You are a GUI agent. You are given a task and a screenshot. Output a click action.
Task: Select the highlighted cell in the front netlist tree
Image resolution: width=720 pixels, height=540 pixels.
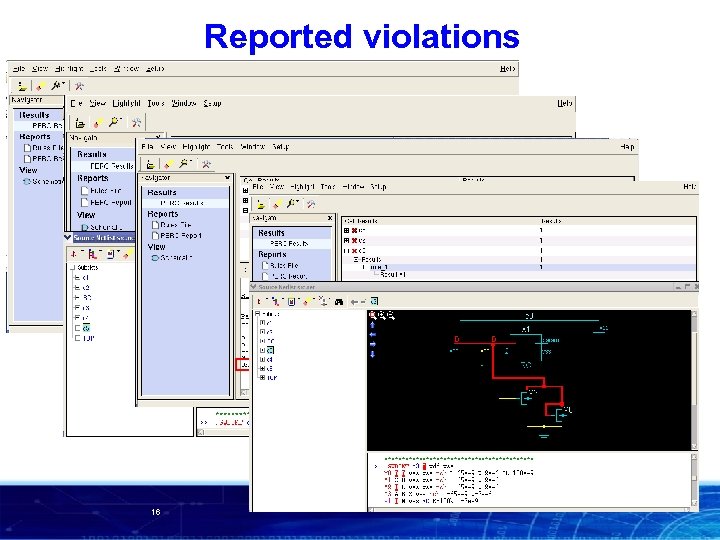(x=270, y=350)
